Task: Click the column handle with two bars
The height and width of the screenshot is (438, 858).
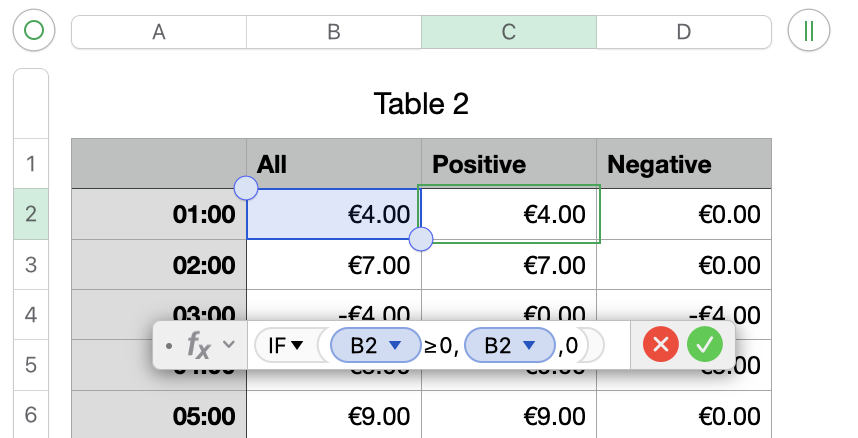Action: (809, 31)
